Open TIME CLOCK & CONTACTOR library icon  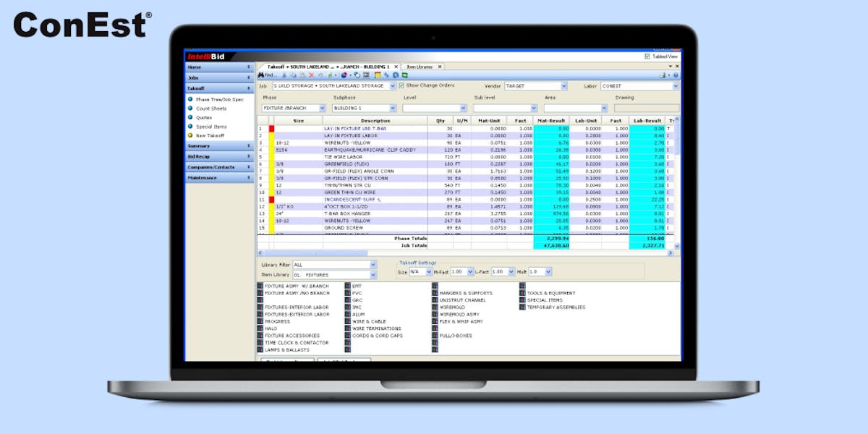click(x=260, y=343)
